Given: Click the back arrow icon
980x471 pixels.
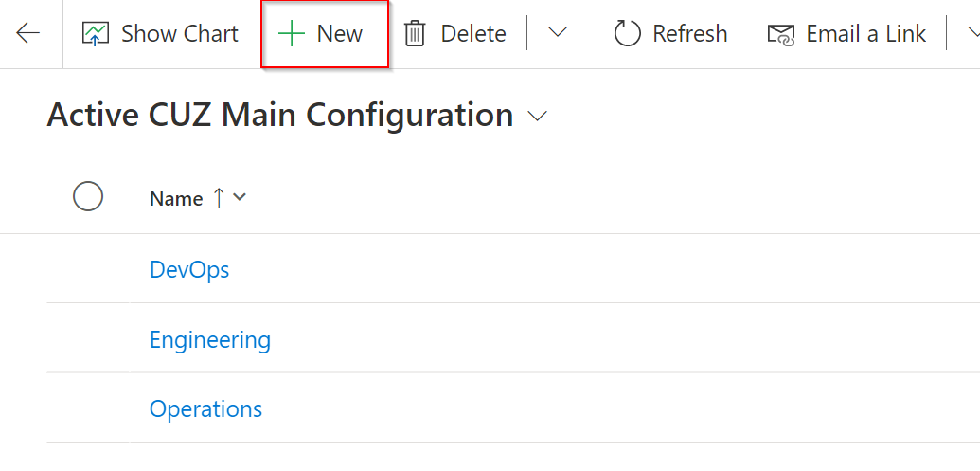Looking at the screenshot, I should pos(28,34).
